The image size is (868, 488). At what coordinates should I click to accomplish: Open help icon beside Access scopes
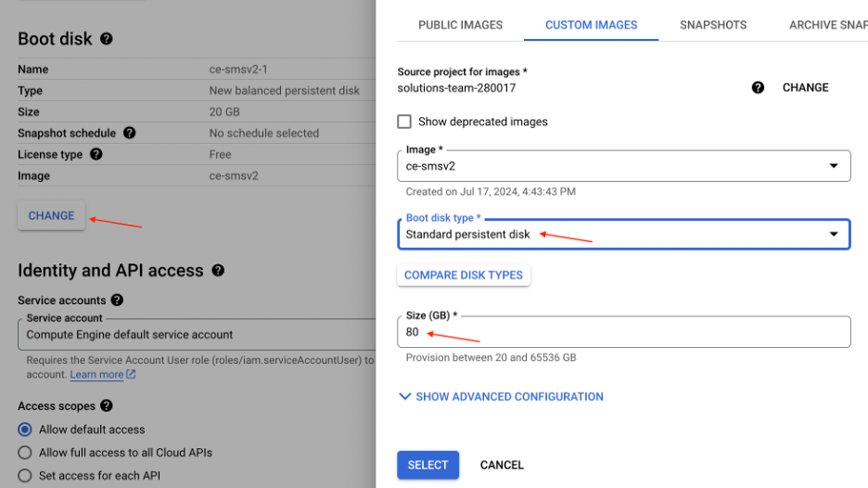coord(107,406)
